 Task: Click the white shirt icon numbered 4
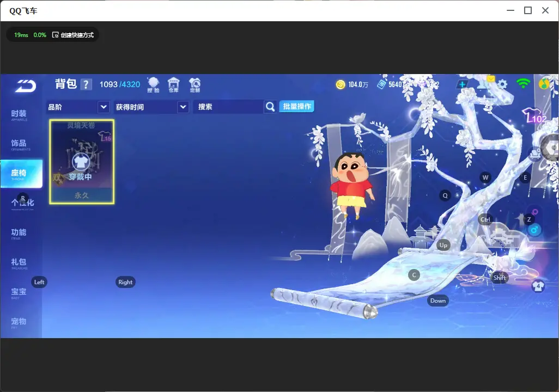pos(538,286)
